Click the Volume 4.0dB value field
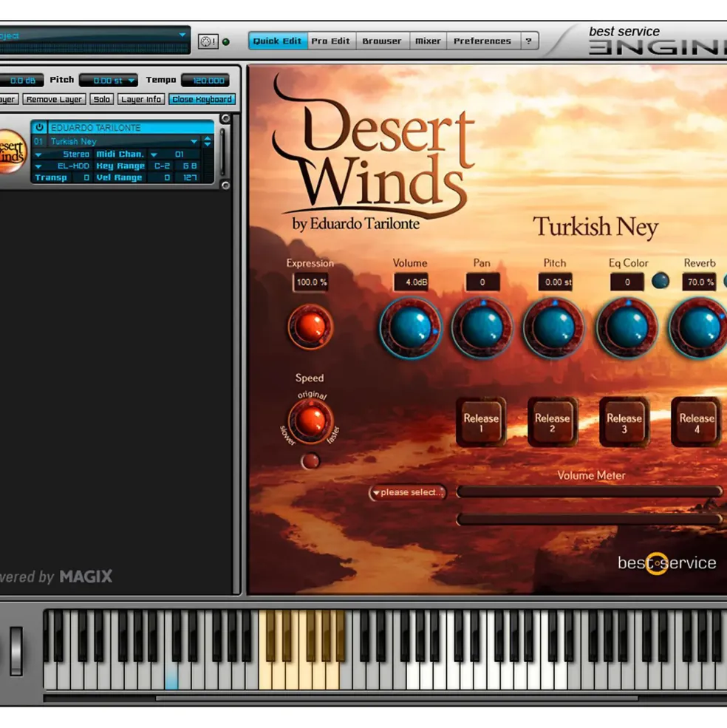 coord(411,282)
